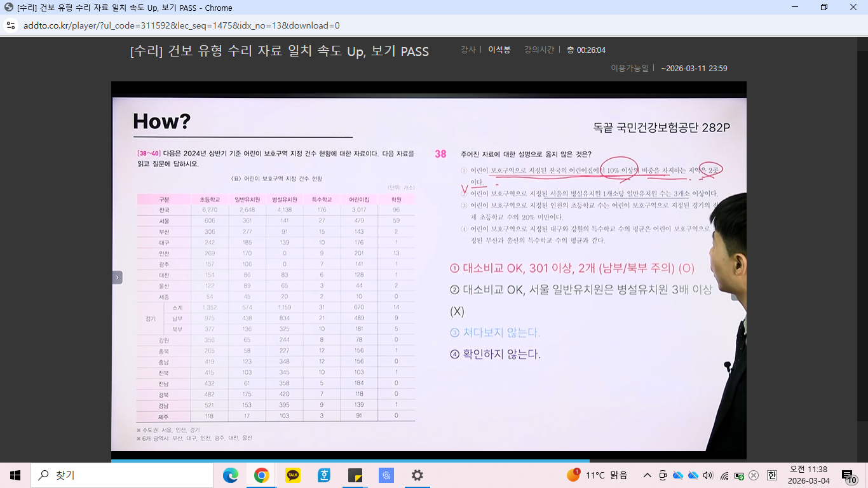Open Hancom app in taskbar

click(x=324, y=475)
